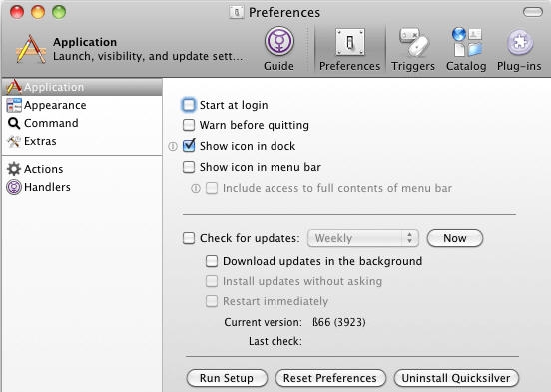Image resolution: width=551 pixels, height=392 pixels.
Task: Click the Extras tools icon in sidebar
Action: pos(14,142)
